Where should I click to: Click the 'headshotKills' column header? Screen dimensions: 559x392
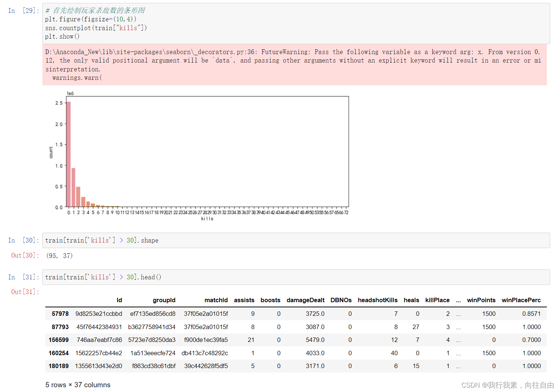pos(378,300)
